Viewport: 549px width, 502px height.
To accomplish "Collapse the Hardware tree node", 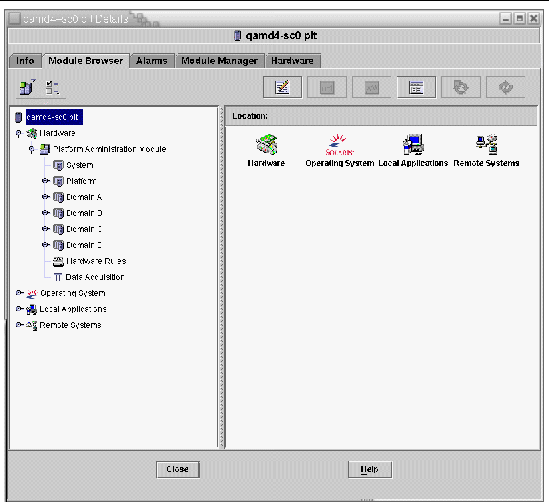I will (19, 133).
